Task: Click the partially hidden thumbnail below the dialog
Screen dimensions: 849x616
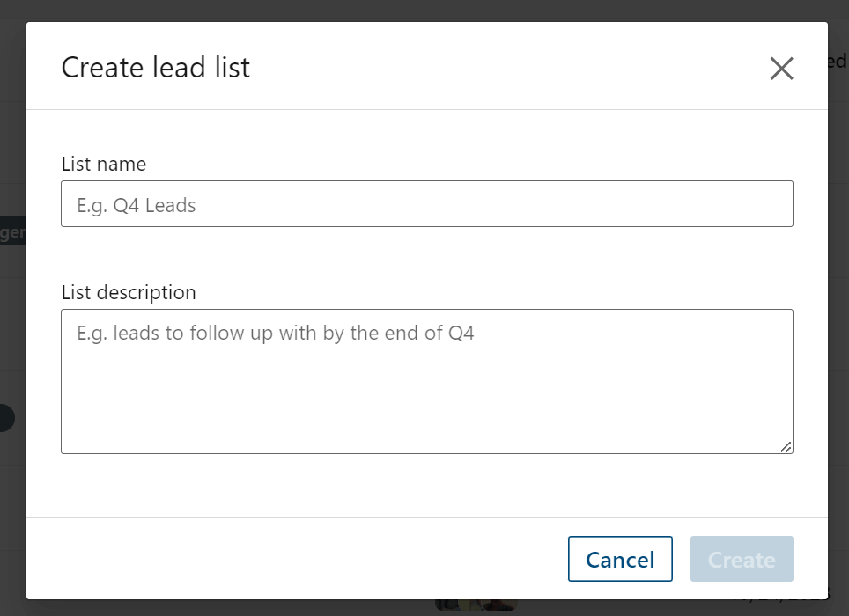Action: click(x=476, y=605)
